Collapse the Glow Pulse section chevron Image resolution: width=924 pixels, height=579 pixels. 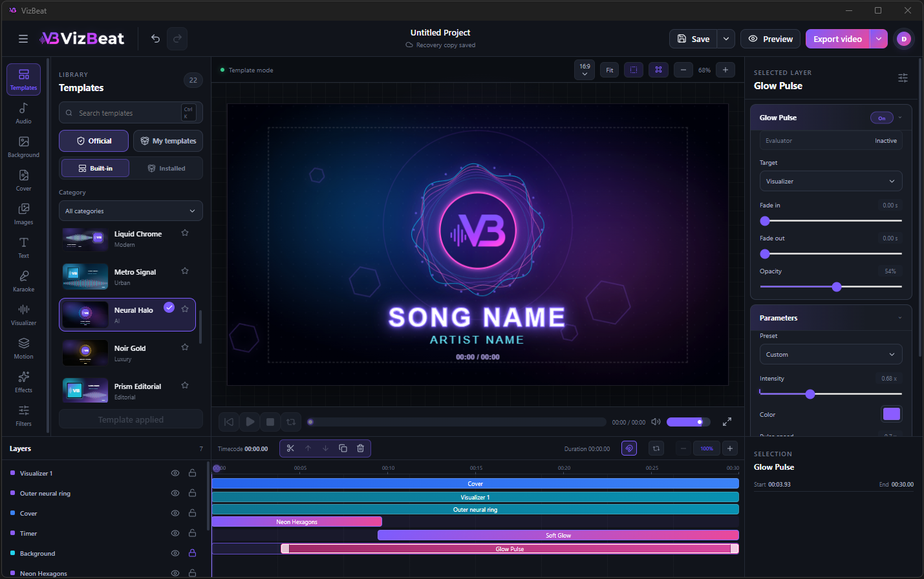pos(900,118)
